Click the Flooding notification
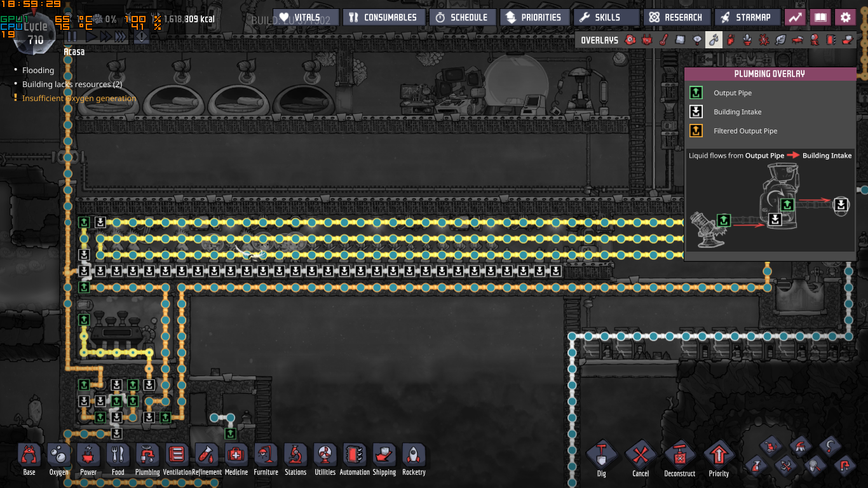 38,71
